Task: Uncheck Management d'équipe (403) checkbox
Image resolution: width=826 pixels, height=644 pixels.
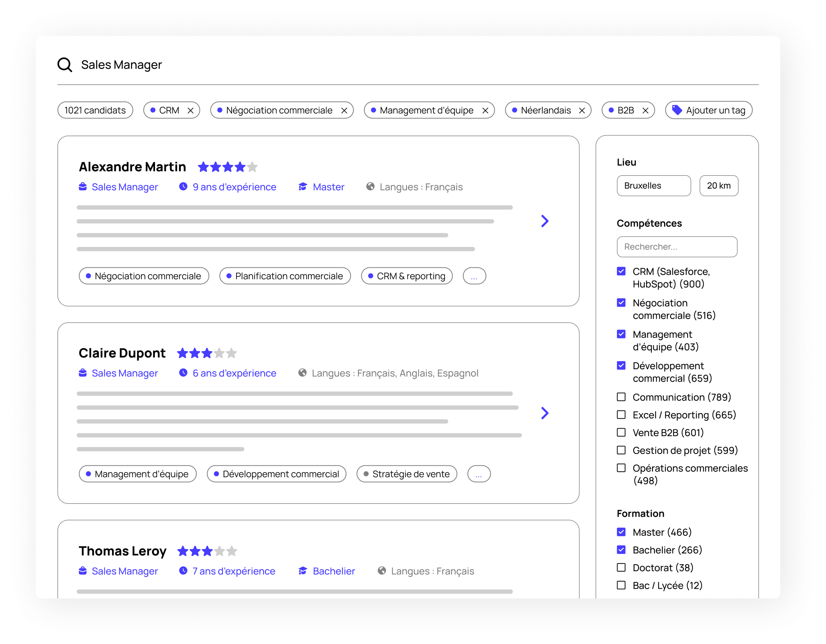Action: click(621, 334)
